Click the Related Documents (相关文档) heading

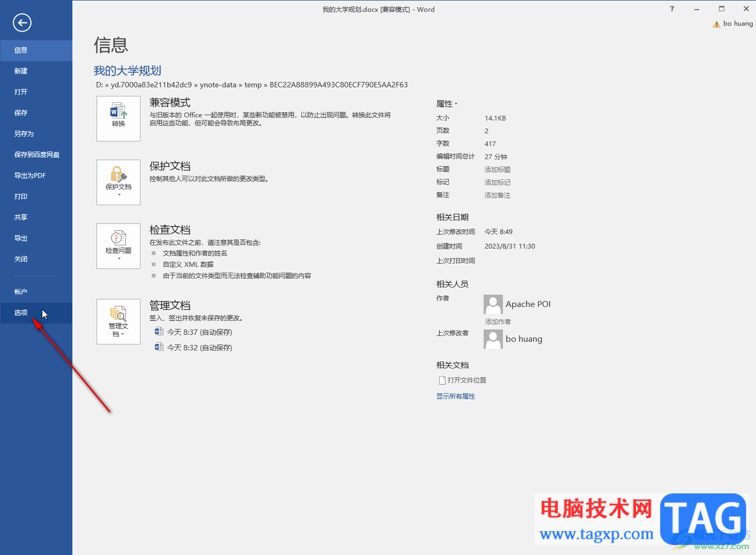pyautogui.click(x=453, y=365)
